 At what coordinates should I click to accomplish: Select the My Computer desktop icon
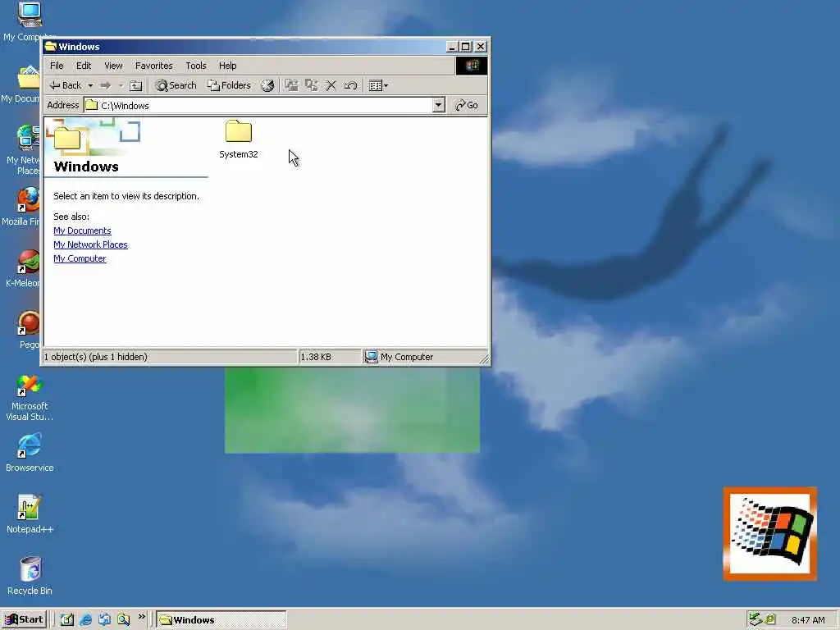[x=30, y=22]
